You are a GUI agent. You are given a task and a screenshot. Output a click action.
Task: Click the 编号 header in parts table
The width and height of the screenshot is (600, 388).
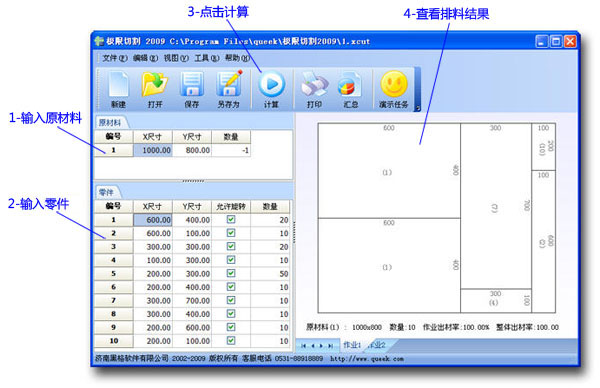pos(114,206)
